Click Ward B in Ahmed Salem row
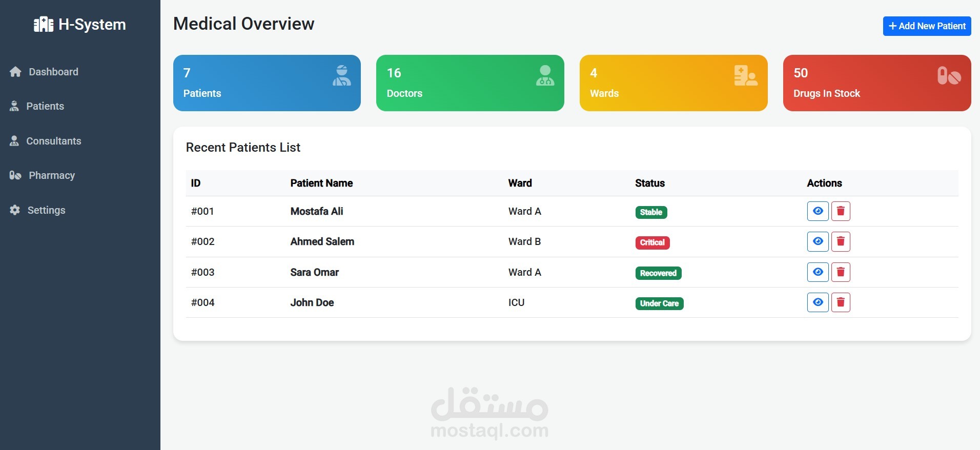This screenshot has width=980, height=450. tap(524, 241)
